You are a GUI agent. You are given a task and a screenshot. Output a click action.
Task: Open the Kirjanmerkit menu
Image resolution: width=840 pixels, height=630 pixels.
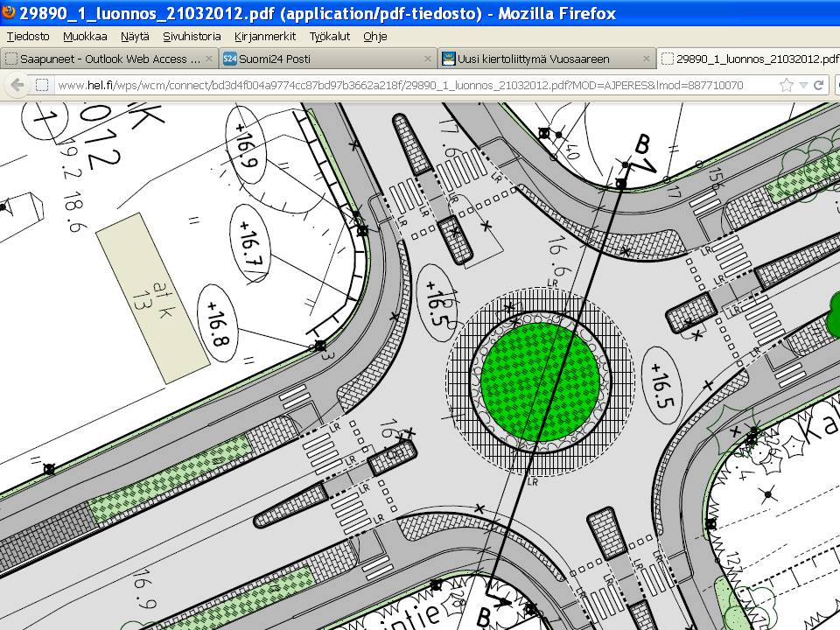coord(265,37)
